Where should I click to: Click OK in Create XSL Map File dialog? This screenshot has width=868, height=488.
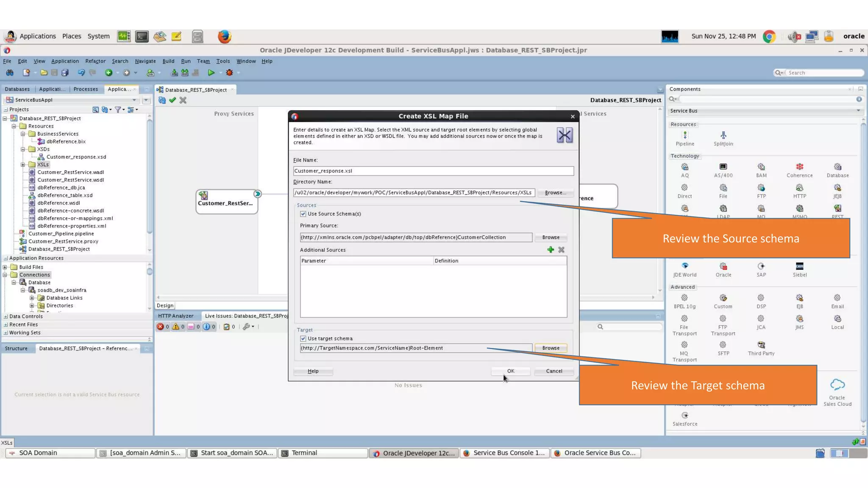tap(511, 371)
